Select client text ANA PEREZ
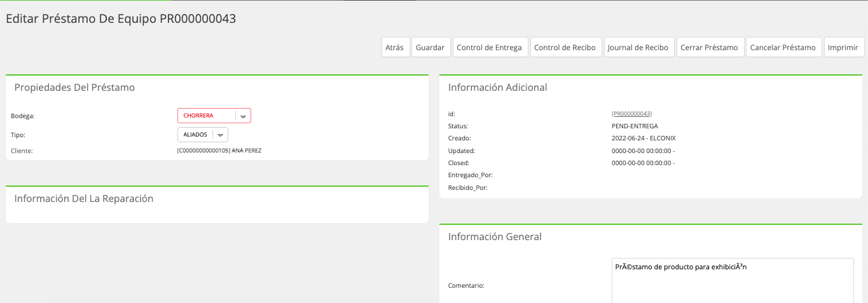This screenshot has height=303, width=868. pyautogui.click(x=247, y=151)
